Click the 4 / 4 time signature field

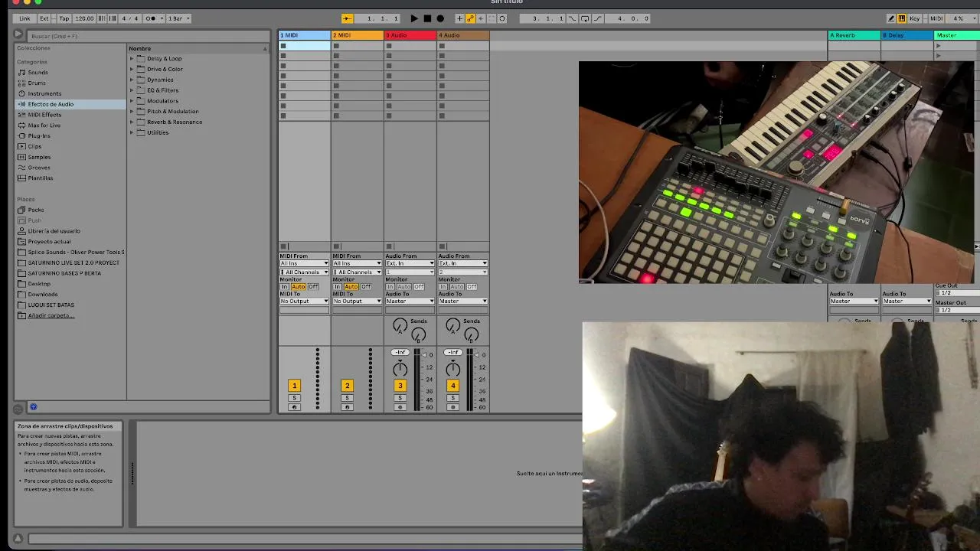tap(129, 18)
